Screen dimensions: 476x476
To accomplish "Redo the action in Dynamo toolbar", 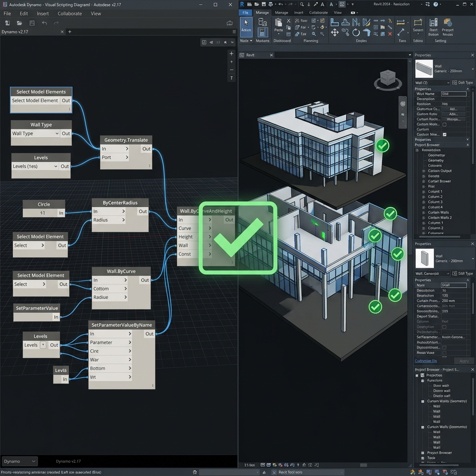I will (56, 23).
